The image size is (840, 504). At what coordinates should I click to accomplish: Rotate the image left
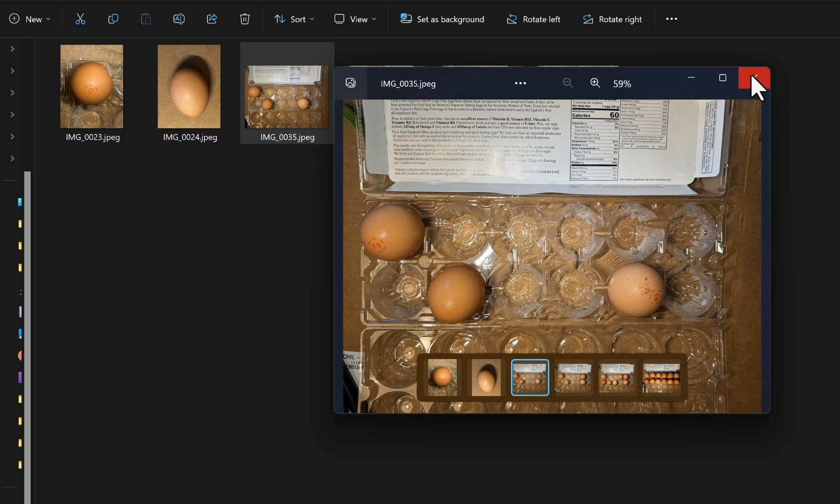coord(533,19)
